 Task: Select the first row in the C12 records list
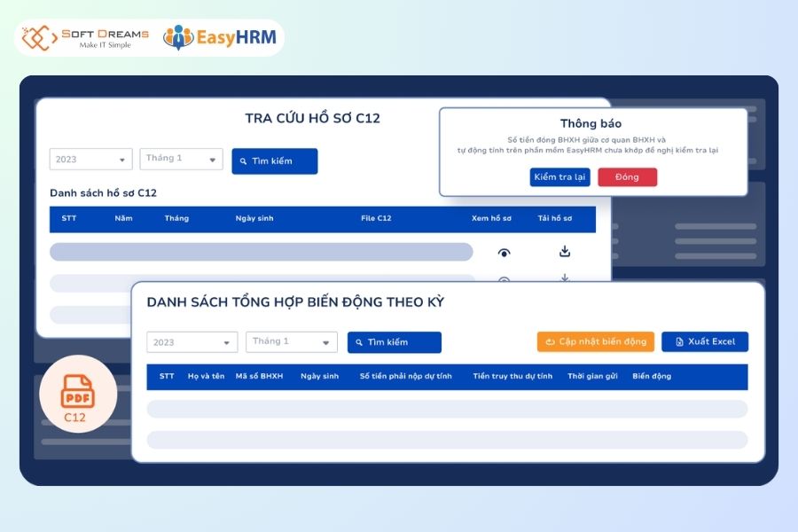261,252
